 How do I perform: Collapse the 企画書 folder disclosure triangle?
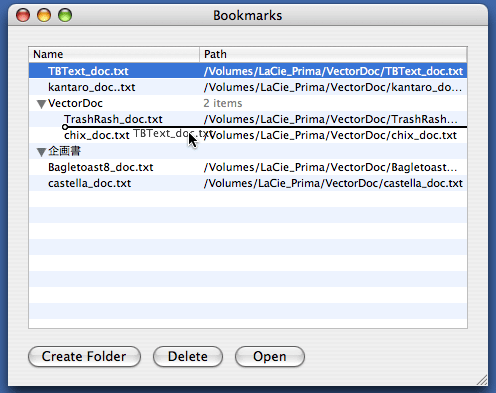click(41, 152)
